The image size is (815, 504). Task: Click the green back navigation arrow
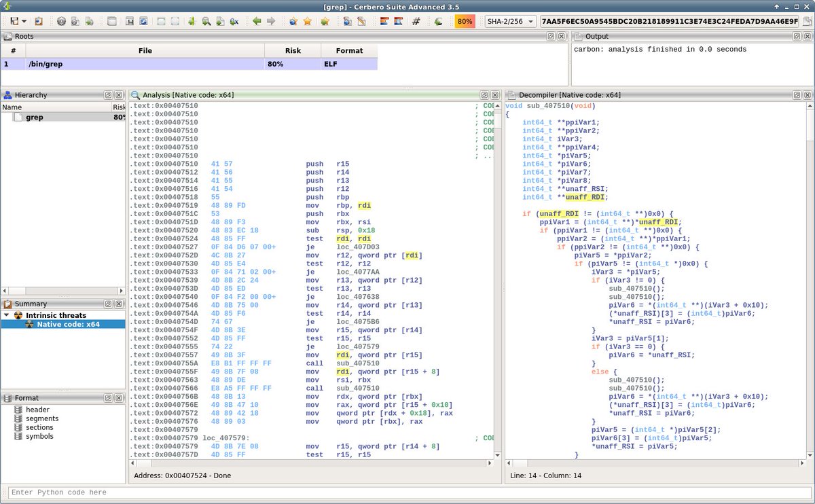257,22
